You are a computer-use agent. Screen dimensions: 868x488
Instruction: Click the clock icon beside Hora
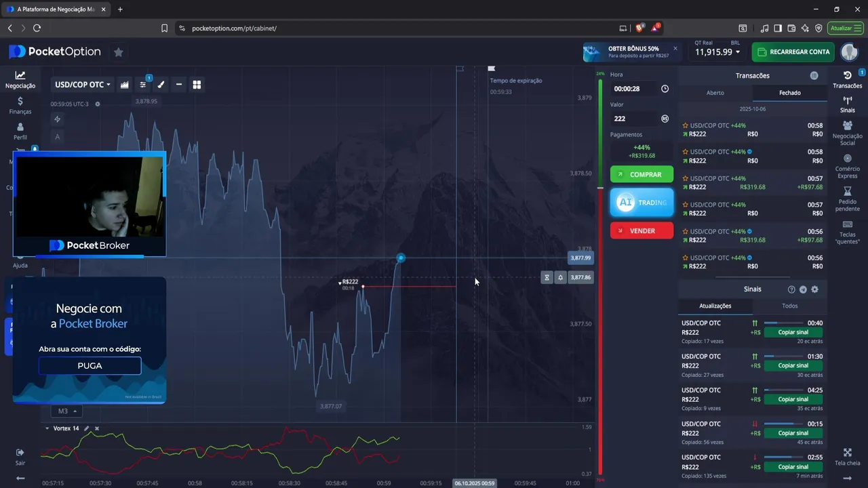[x=665, y=89]
